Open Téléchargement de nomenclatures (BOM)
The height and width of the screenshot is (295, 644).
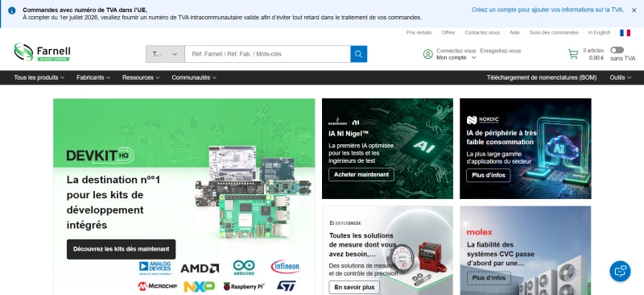point(541,77)
